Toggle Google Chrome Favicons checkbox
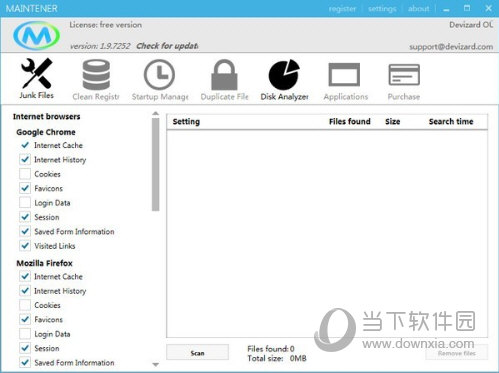Image resolution: width=499 pixels, height=373 pixels. point(25,188)
